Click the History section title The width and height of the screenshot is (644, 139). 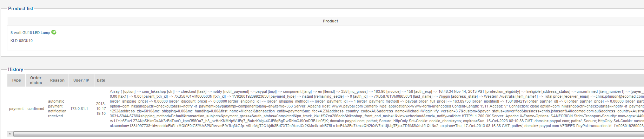[15, 69]
